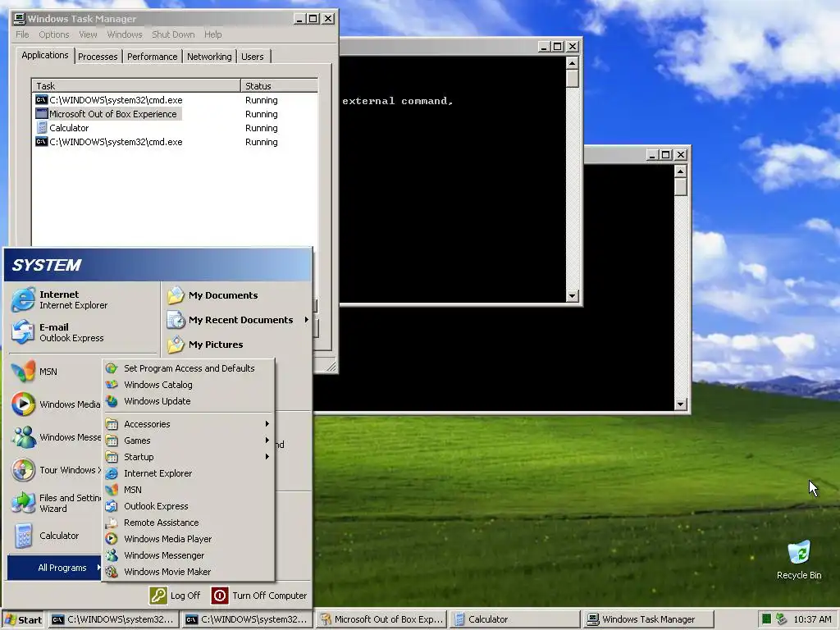Image resolution: width=840 pixels, height=630 pixels.
Task: Expand My Recent Documents submenu
Action: tap(237, 320)
